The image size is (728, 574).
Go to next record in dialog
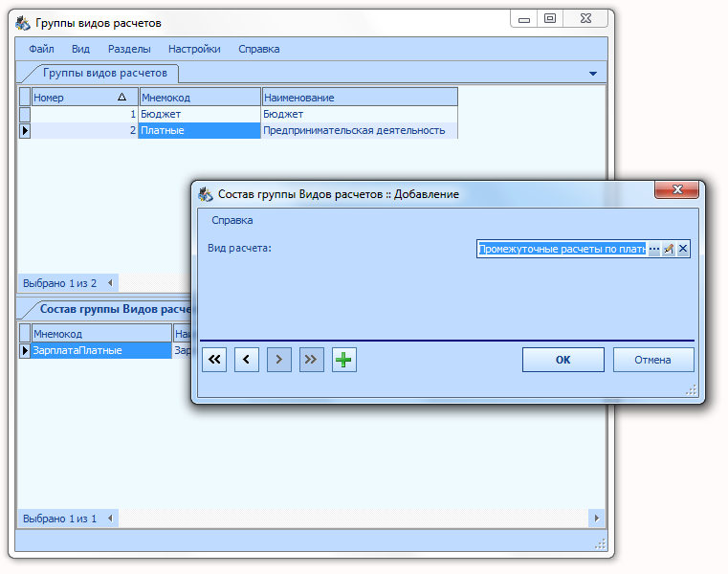pos(279,360)
